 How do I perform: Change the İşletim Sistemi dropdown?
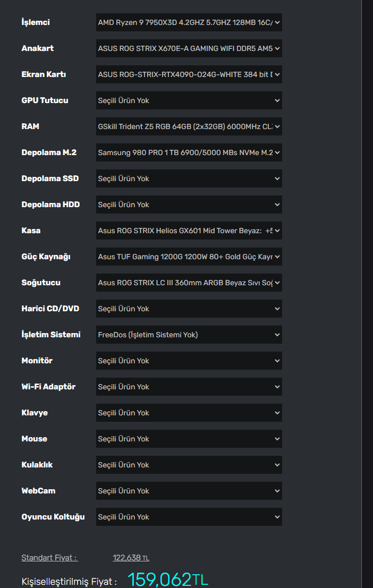click(x=189, y=335)
